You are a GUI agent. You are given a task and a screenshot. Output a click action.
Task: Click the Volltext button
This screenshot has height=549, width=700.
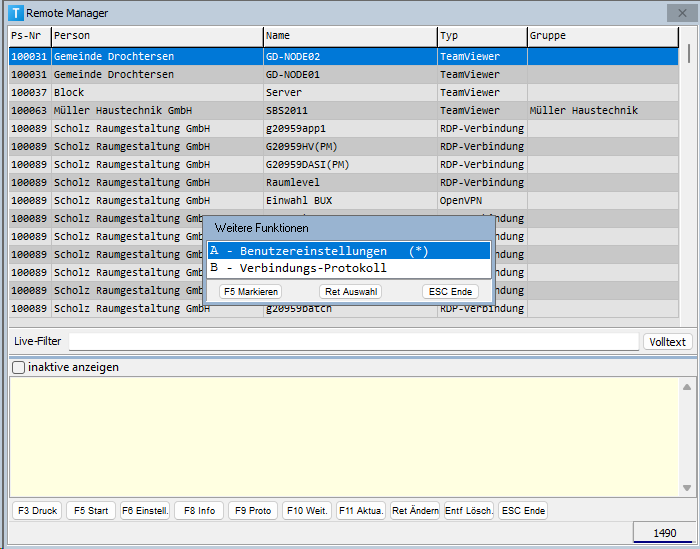(x=667, y=342)
